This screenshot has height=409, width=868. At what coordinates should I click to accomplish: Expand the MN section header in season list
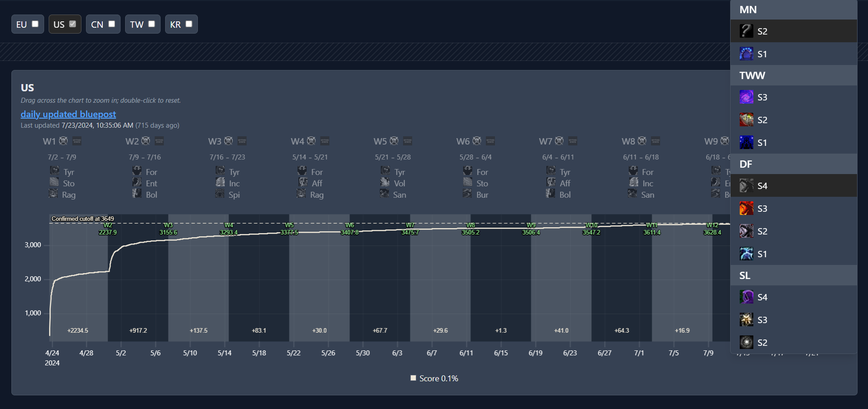point(794,10)
